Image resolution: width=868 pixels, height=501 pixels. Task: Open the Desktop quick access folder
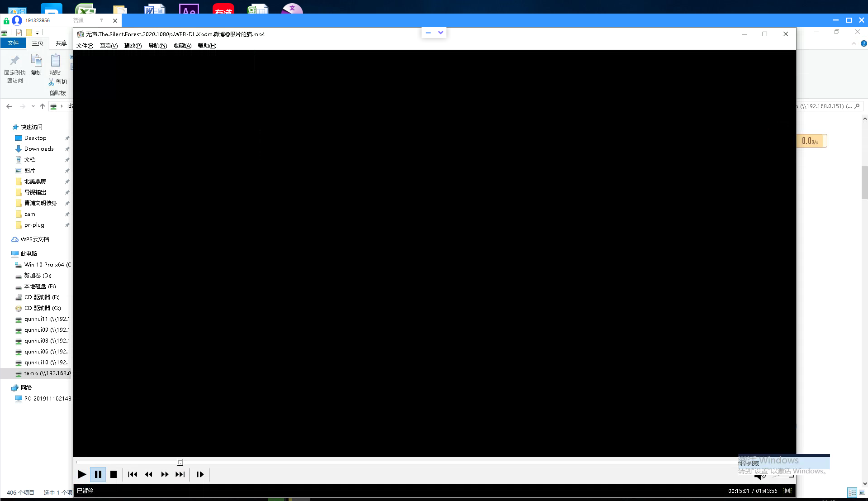35,138
